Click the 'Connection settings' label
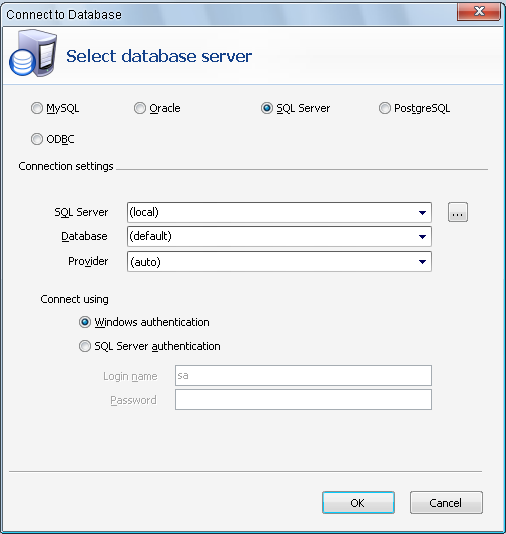The image size is (506, 534). tap(66, 166)
